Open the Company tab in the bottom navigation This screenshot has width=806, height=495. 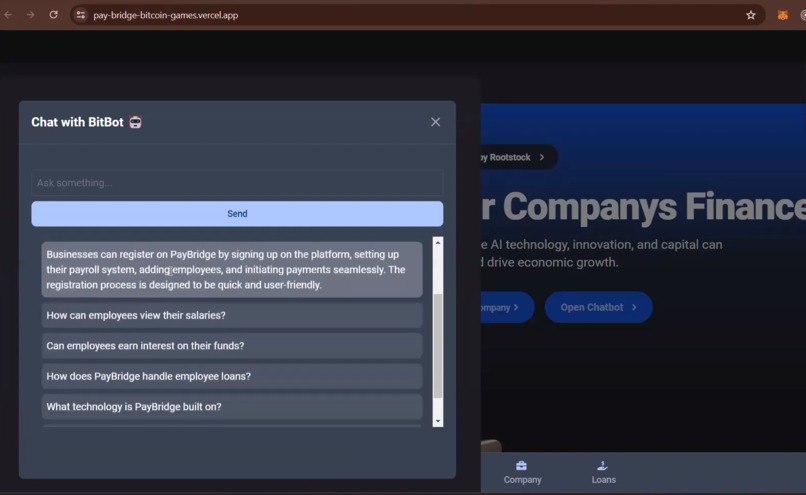(x=522, y=472)
